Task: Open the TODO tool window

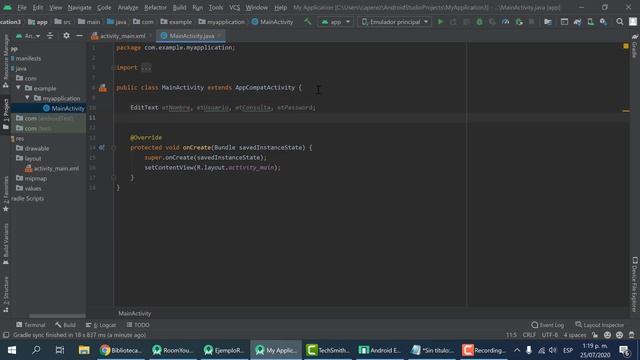Action: coord(138,325)
